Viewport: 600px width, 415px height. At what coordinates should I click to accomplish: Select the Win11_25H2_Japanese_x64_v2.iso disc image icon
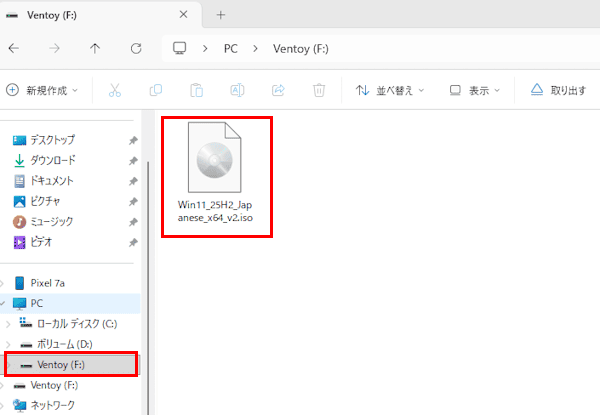click(x=214, y=157)
